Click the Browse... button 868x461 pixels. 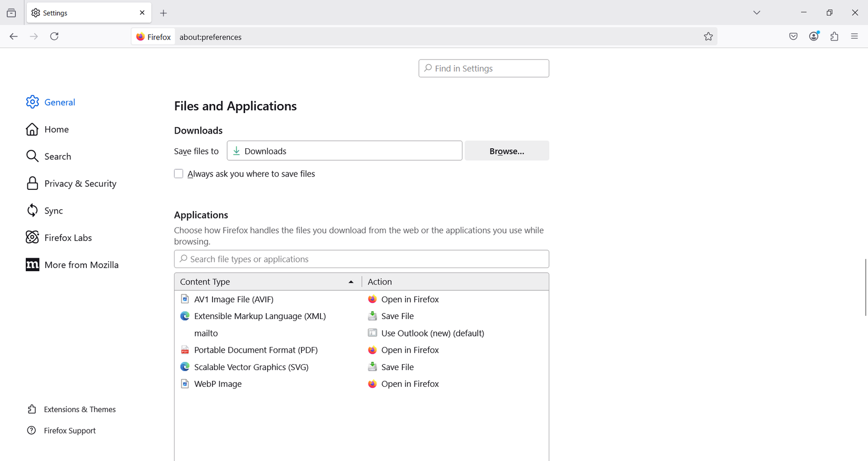[x=506, y=151]
